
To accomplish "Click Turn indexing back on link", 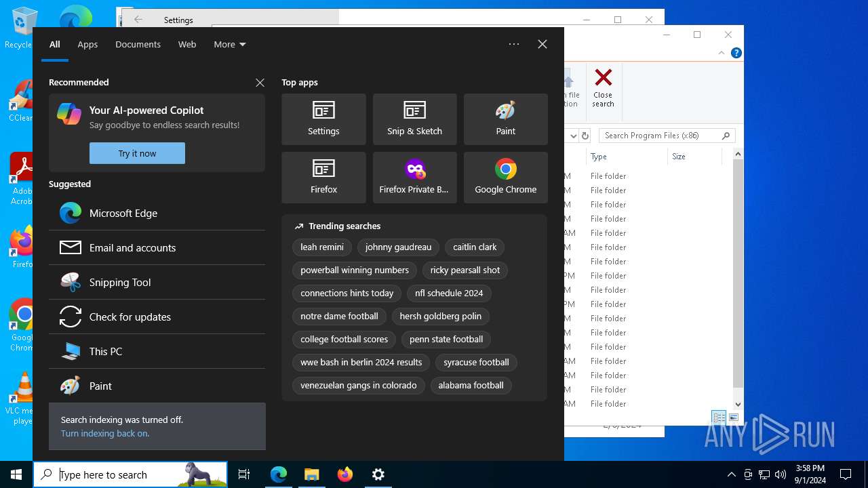I will 105,433.
